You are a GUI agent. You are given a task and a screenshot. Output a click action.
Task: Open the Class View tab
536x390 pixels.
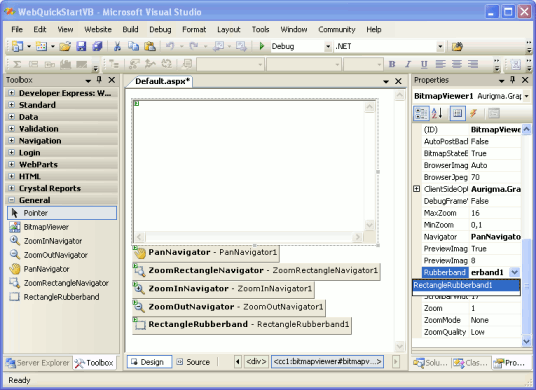[x=471, y=363]
